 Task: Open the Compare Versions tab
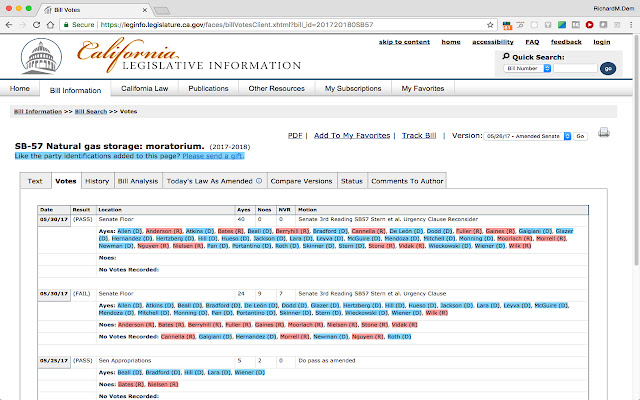point(301,181)
